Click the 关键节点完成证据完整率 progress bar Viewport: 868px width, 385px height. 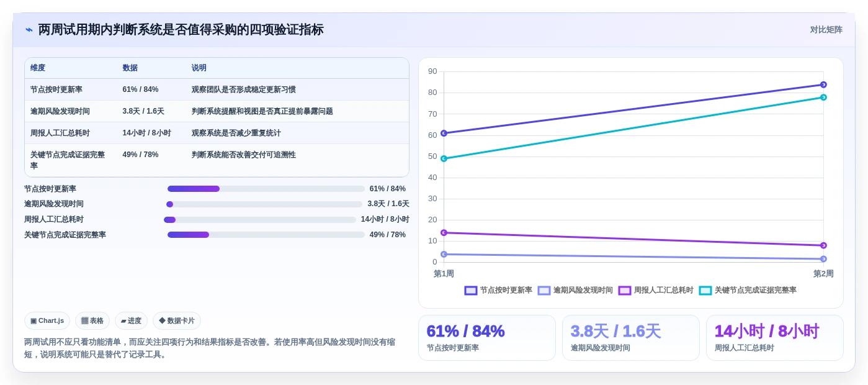(x=266, y=235)
